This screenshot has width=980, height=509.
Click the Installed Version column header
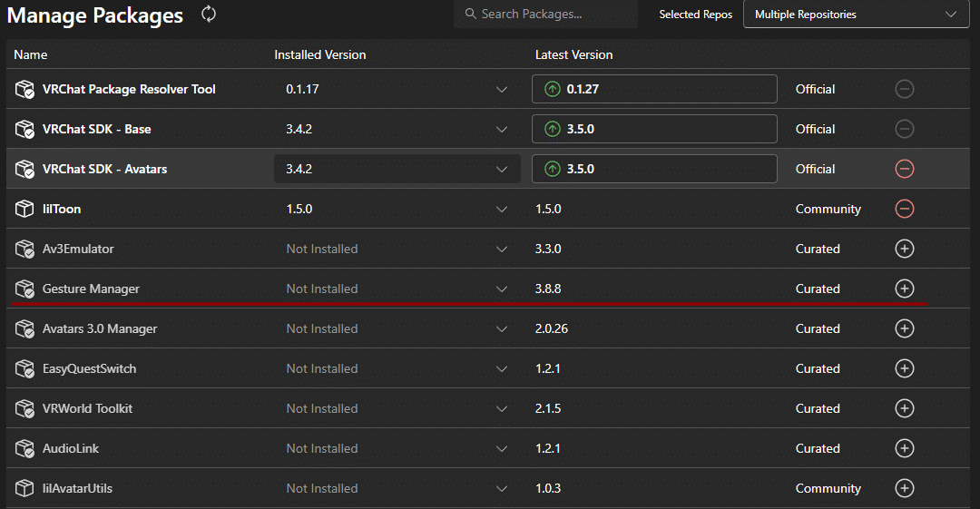coord(320,54)
